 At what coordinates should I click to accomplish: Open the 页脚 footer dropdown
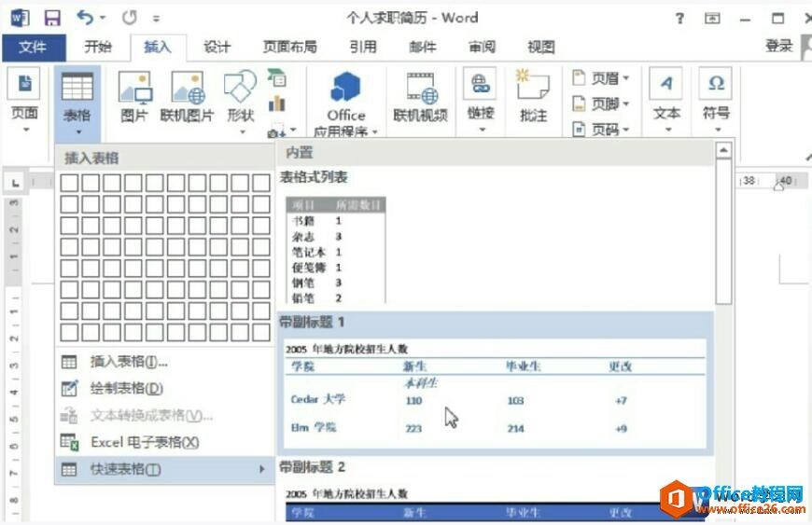601,104
